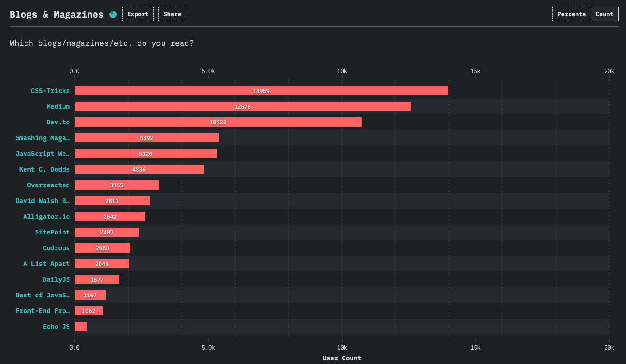The height and width of the screenshot is (364, 626).
Task: Select the Codrops bar showing 2080
Action: coord(102,248)
